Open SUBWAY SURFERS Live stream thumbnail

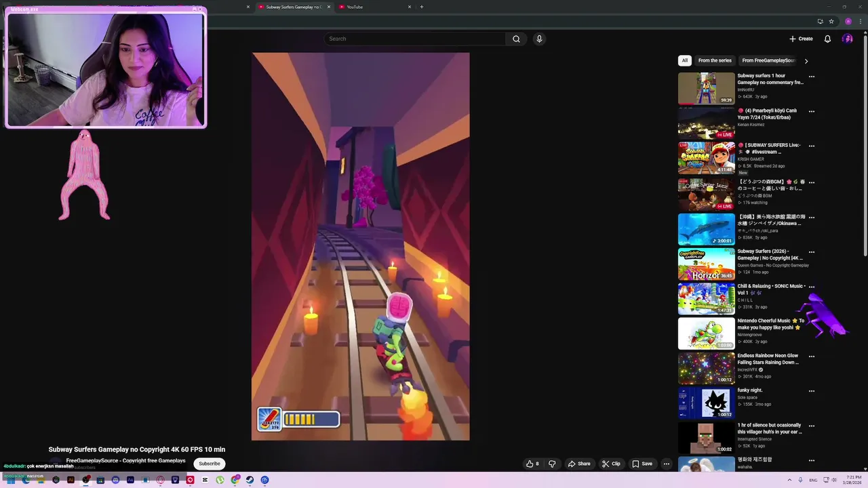coord(707,158)
